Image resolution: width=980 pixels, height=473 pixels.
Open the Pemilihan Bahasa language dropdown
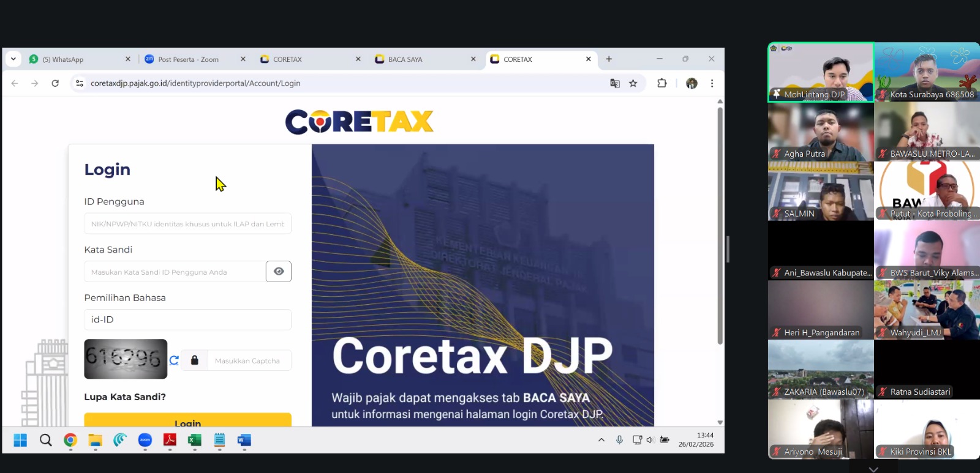pyautogui.click(x=187, y=319)
